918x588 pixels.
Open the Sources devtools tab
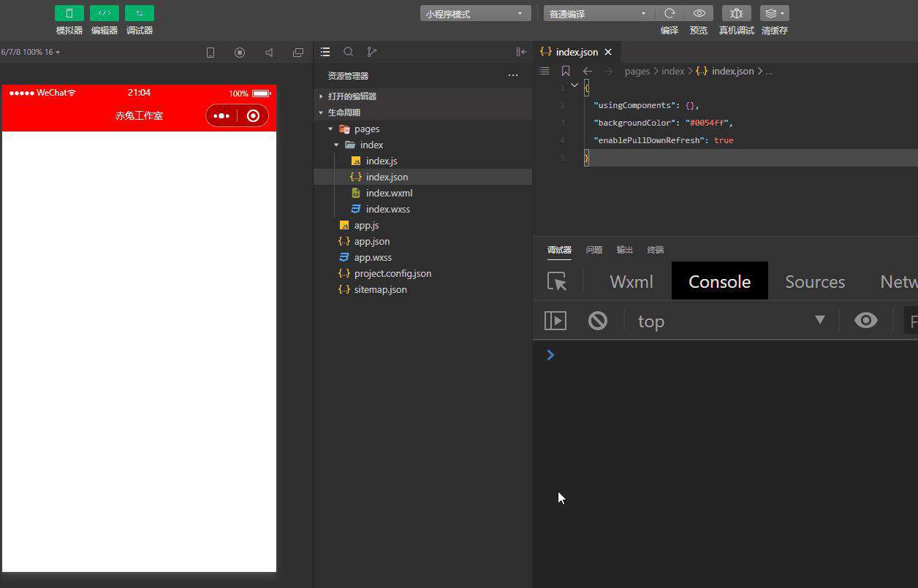tap(815, 281)
